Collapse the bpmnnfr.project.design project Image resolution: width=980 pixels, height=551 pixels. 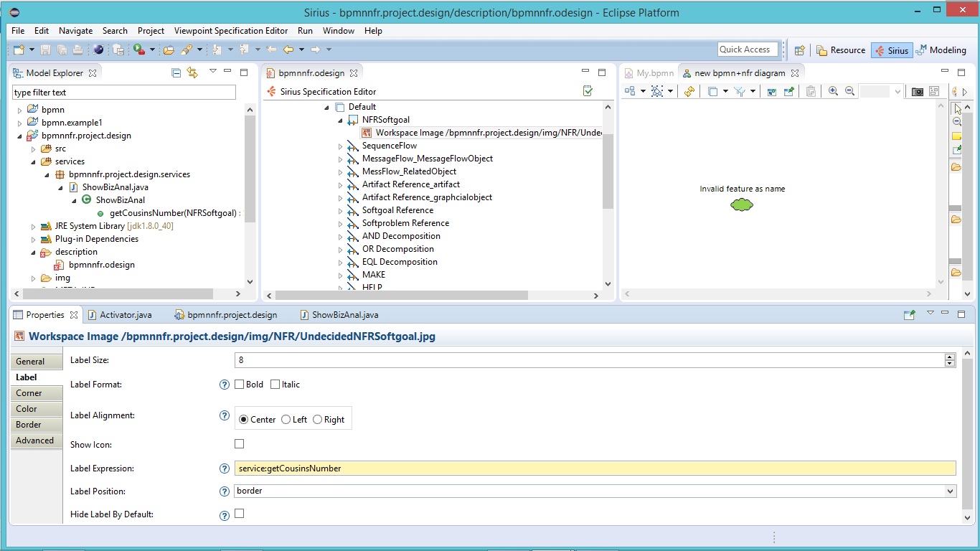tap(20, 136)
